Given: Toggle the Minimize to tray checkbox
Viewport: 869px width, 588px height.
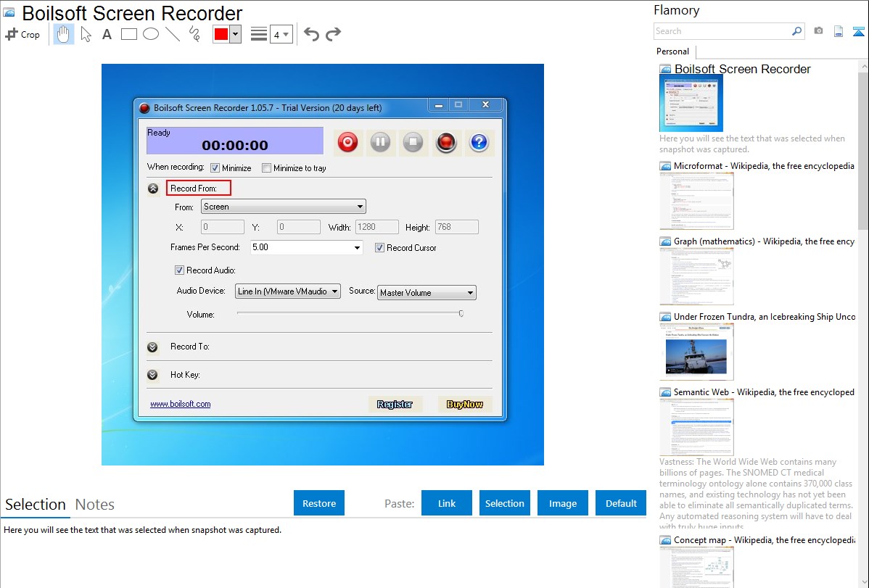Looking at the screenshot, I should 267,168.
